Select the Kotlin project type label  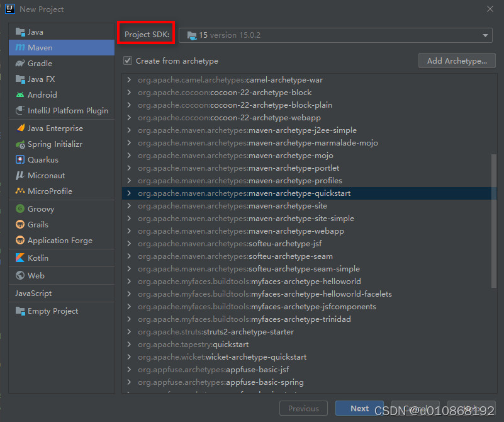(38, 258)
